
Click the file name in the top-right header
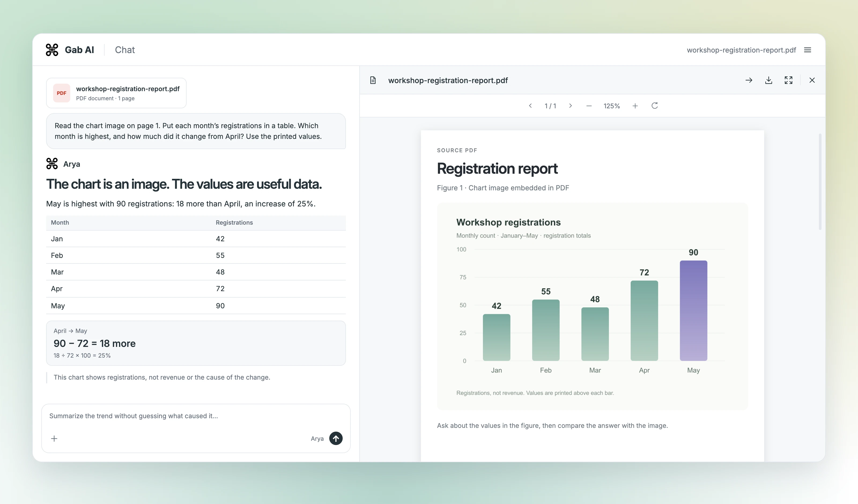pos(741,50)
